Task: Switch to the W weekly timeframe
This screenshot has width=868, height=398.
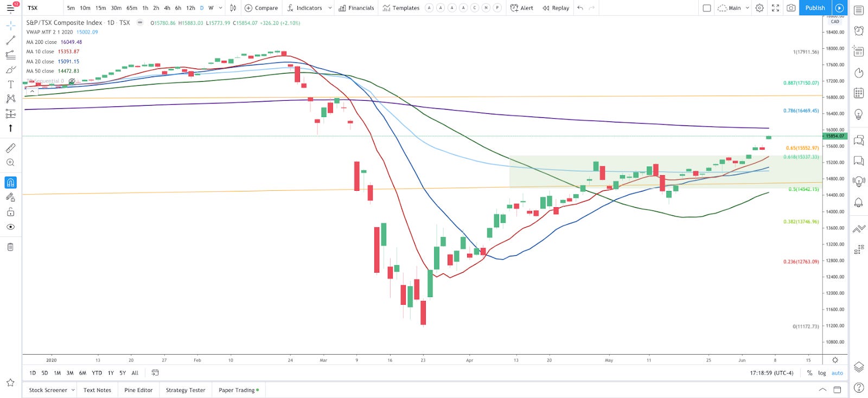Action: pyautogui.click(x=211, y=8)
